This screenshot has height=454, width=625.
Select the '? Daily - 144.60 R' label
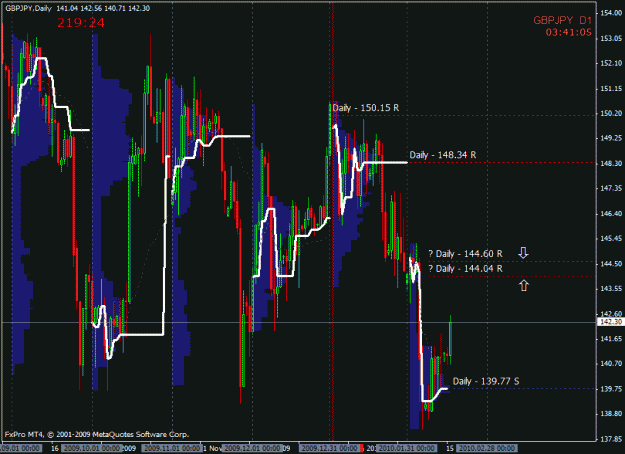click(x=465, y=254)
